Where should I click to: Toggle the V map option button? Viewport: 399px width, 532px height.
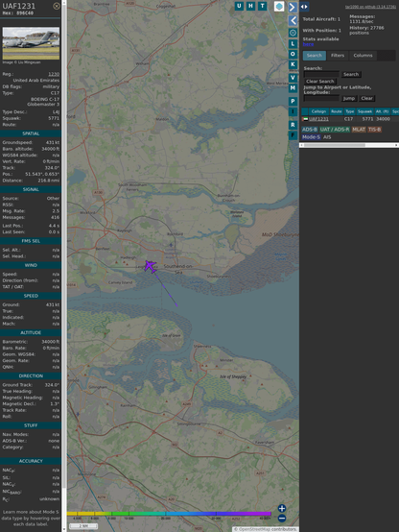(293, 78)
